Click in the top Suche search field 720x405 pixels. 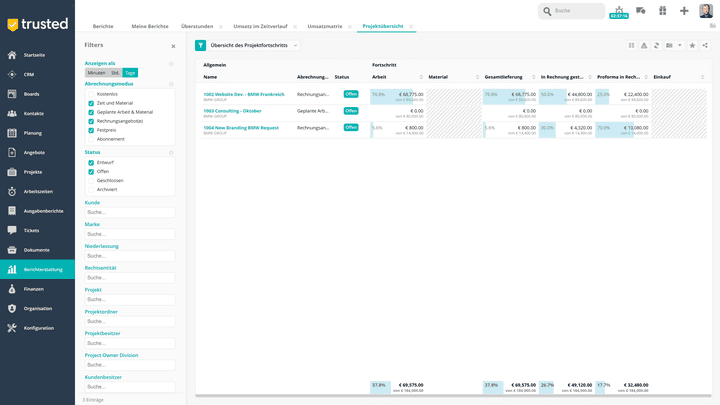pyautogui.click(x=577, y=11)
